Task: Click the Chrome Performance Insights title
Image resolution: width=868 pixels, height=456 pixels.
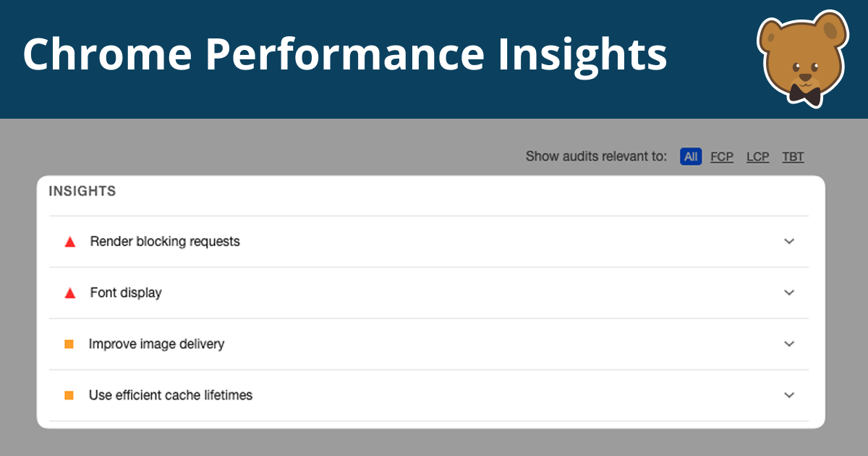Action: point(344,55)
